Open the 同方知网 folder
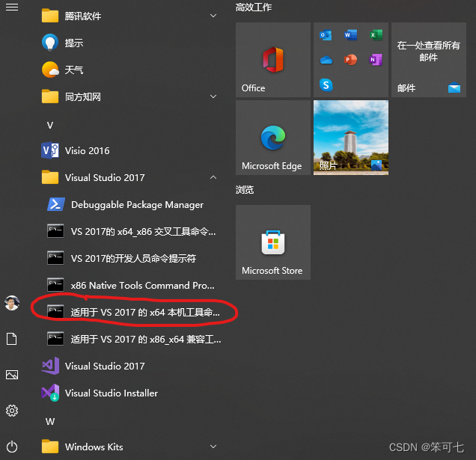This screenshot has width=476, height=460. point(129,96)
